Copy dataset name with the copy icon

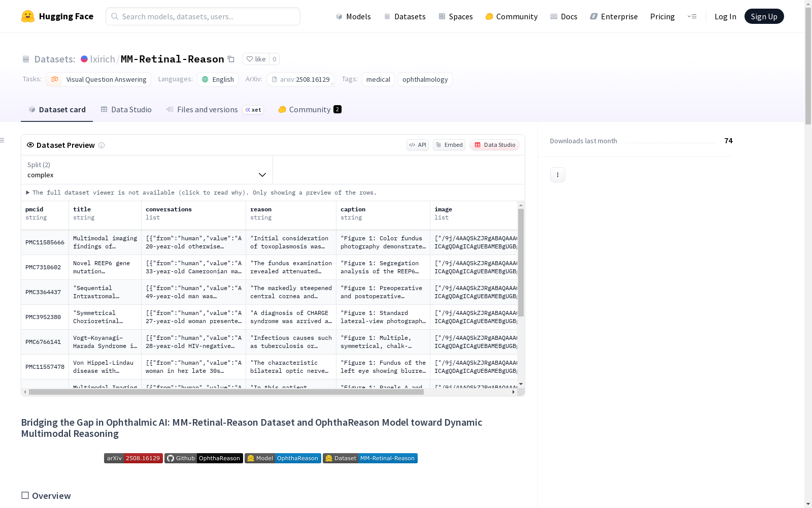click(x=231, y=59)
